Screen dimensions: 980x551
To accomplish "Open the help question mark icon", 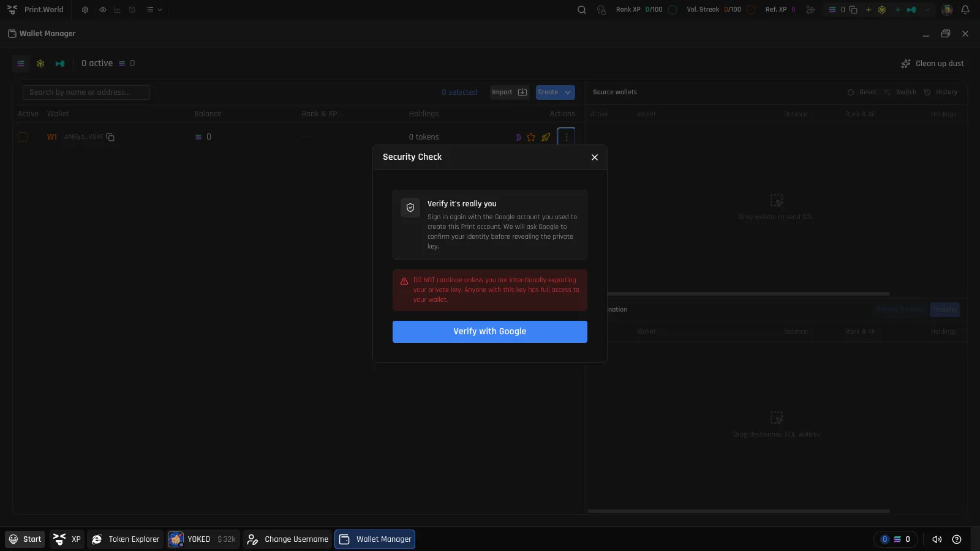I will (957, 539).
